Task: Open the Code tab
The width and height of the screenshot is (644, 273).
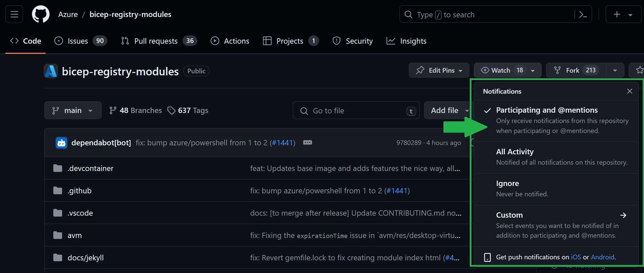Action: click(x=26, y=41)
